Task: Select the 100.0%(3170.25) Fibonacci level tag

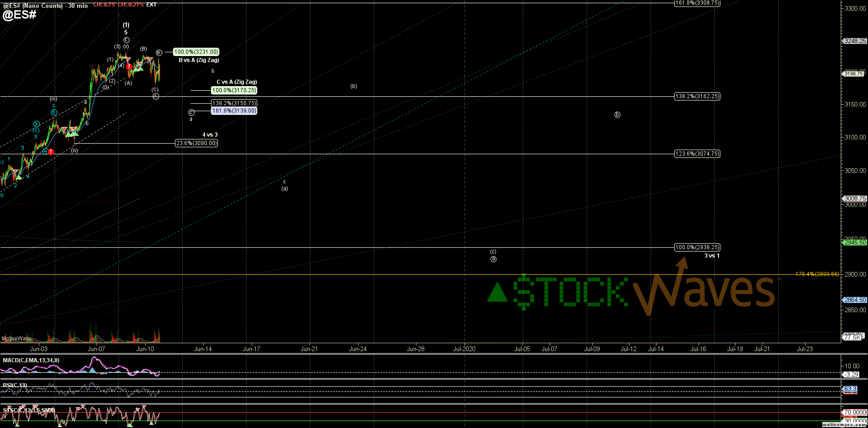Action: click(234, 90)
